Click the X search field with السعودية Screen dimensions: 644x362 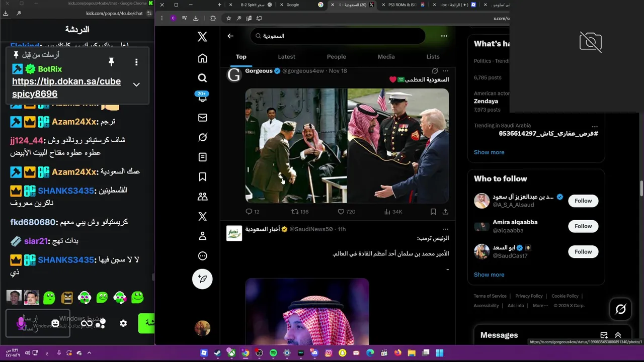pyautogui.click(x=338, y=36)
